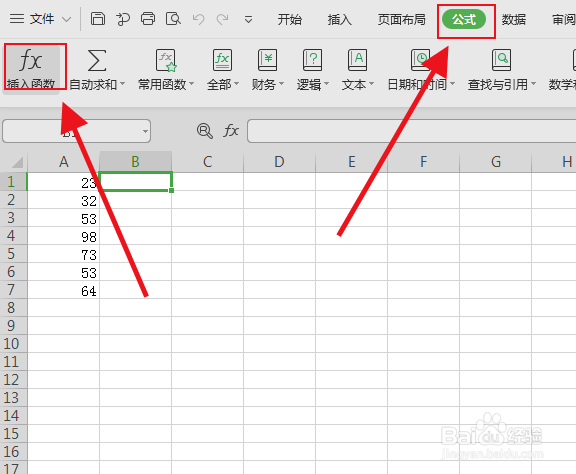Expand the 财务 dropdown arrow
Screen dimensions: 576x474
tap(282, 84)
